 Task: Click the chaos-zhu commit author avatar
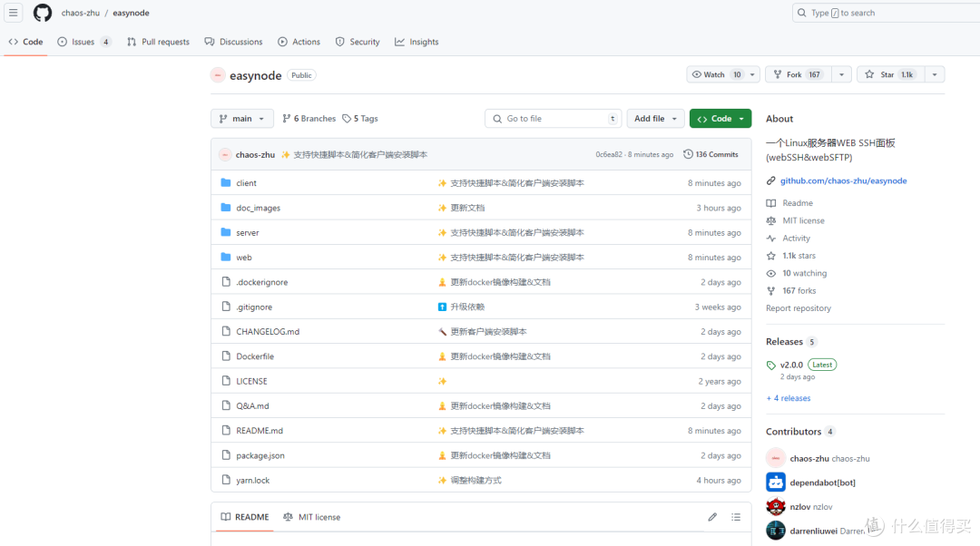[x=225, y=155]
